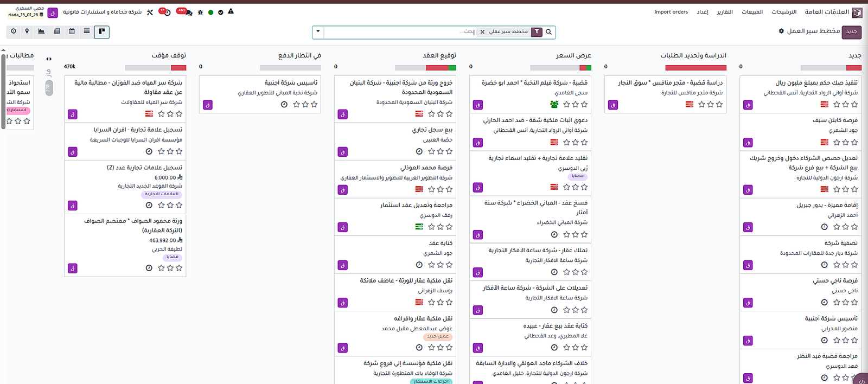Switch to Calendar view
Viewport: 868px width, 384px height.
tap(72, 31)
